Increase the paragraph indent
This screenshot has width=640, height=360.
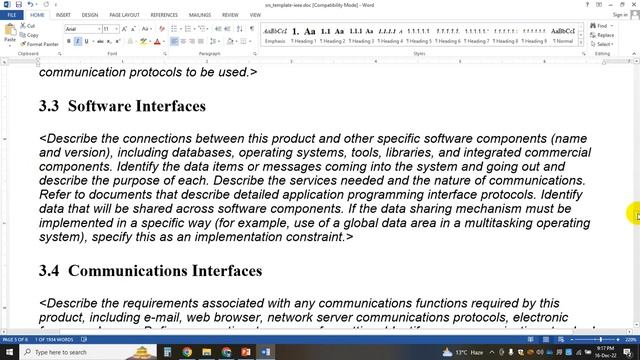pyautogui.click(x=227, y=29)
